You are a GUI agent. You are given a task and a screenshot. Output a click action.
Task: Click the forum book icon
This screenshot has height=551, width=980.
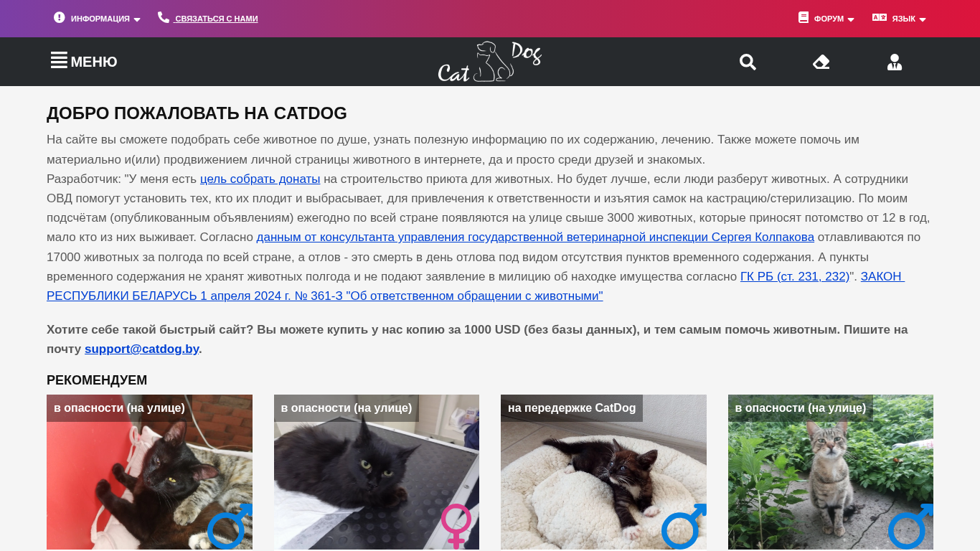click(804, 17)
